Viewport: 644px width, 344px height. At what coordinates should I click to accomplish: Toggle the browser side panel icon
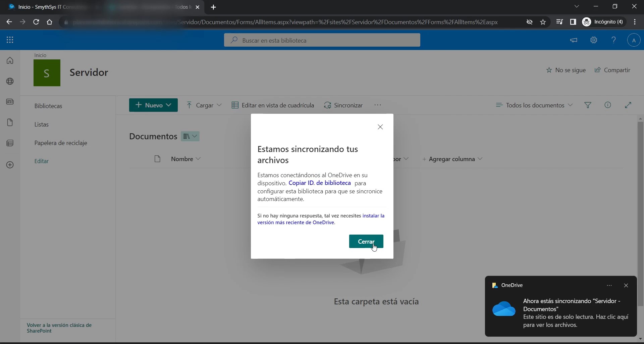[x=573, y=22]
